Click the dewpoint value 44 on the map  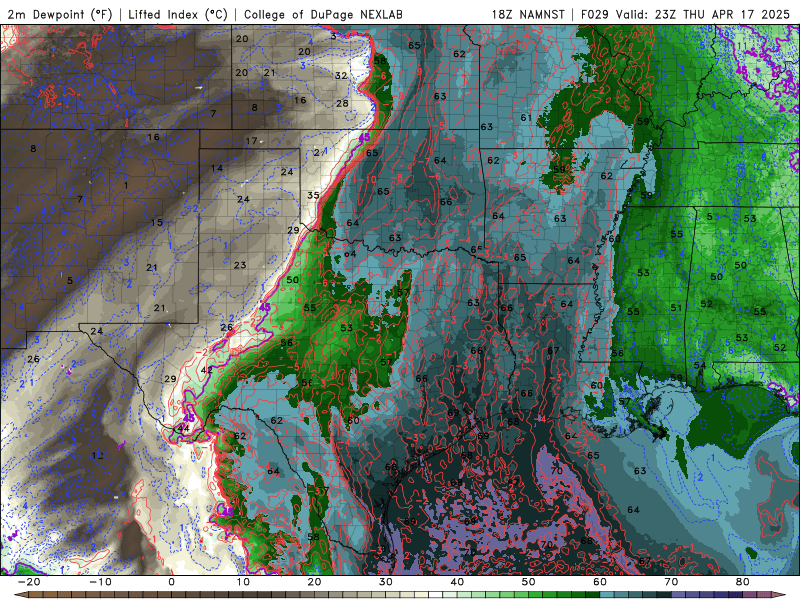click(x=183, y=428)
